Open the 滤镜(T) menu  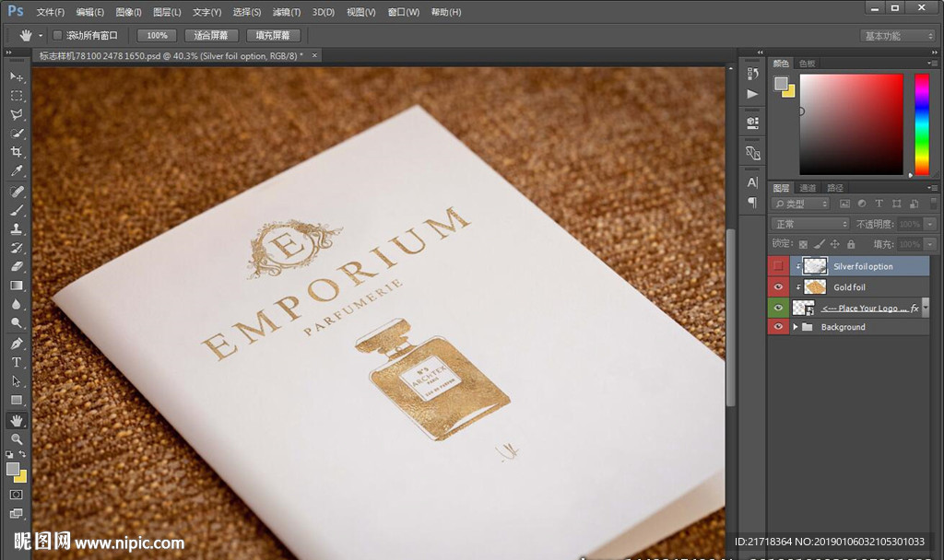pos(286,12)
